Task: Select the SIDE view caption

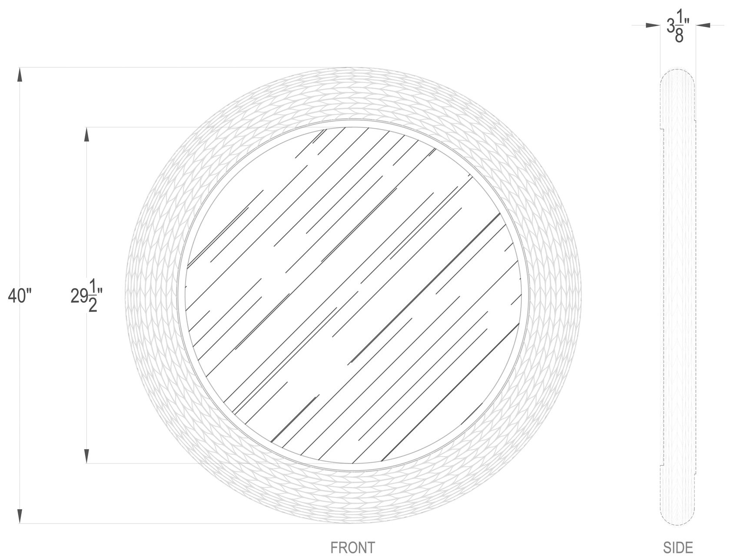Action: 678,548
